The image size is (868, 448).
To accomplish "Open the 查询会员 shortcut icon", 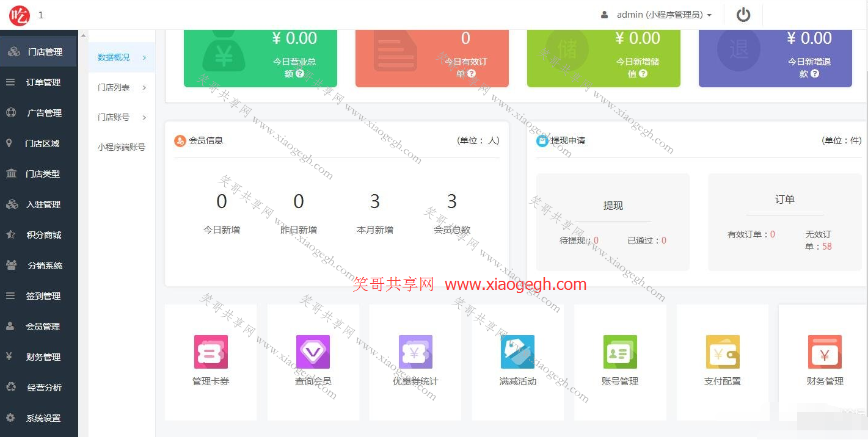I will point(313,352).
